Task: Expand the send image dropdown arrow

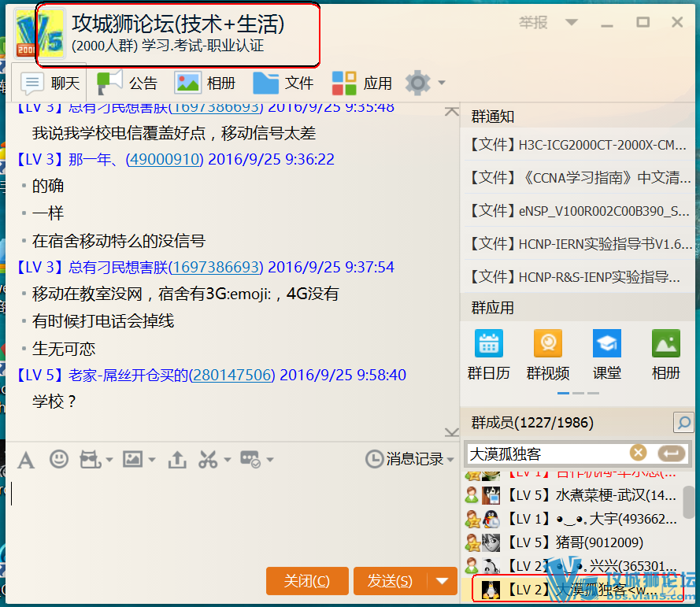Action: pyautogui.click(x=151, y=460)
